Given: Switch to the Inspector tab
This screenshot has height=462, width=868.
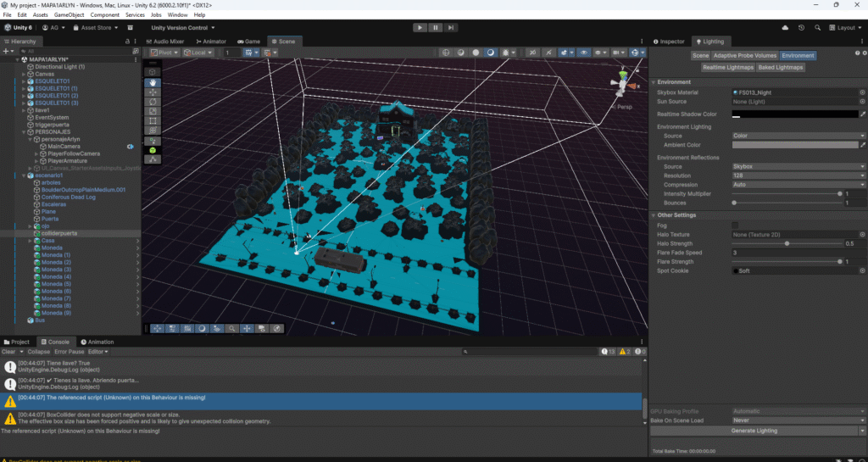Looking at the screenshot, I should [x=670, y=41].
